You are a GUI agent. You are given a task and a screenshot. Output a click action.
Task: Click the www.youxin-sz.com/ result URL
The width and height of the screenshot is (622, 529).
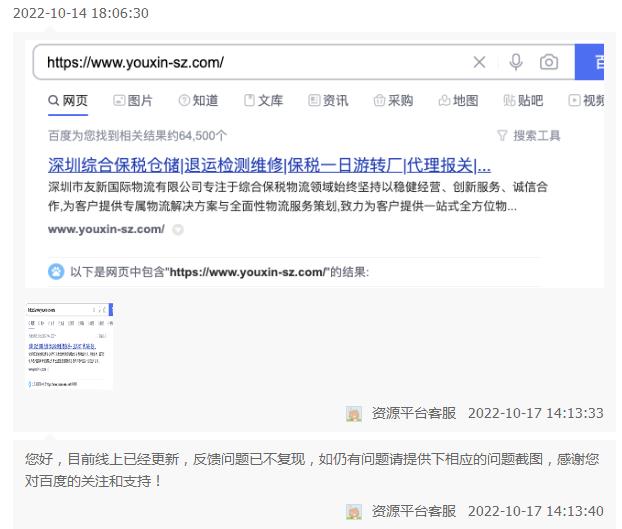click(106, 229)
